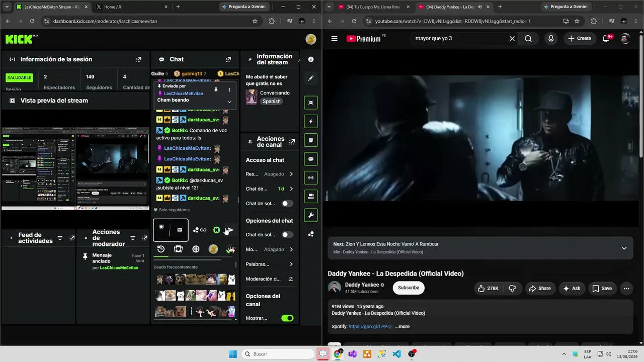Open the Moderación external link icon

coord(291,279)
